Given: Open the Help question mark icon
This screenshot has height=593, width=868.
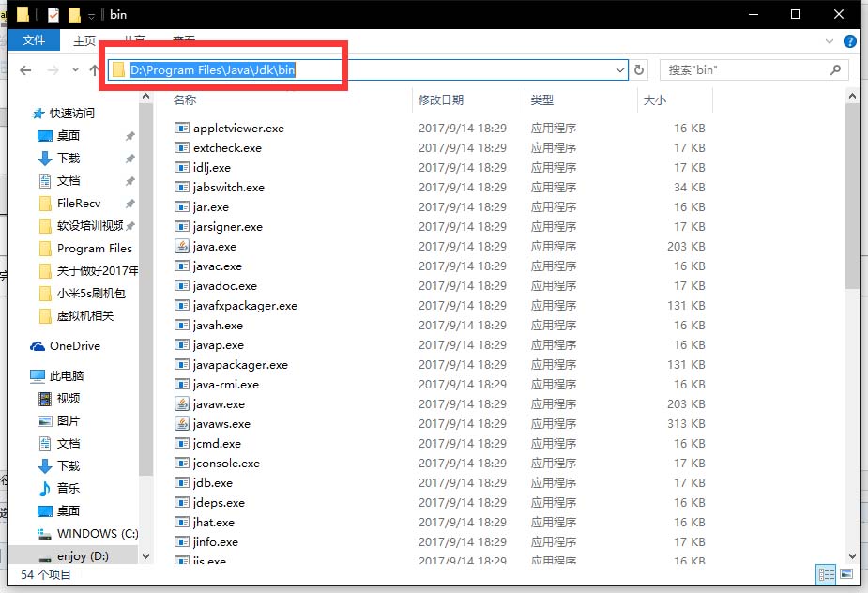Looking at the screenshot, I should click(850, 41).
